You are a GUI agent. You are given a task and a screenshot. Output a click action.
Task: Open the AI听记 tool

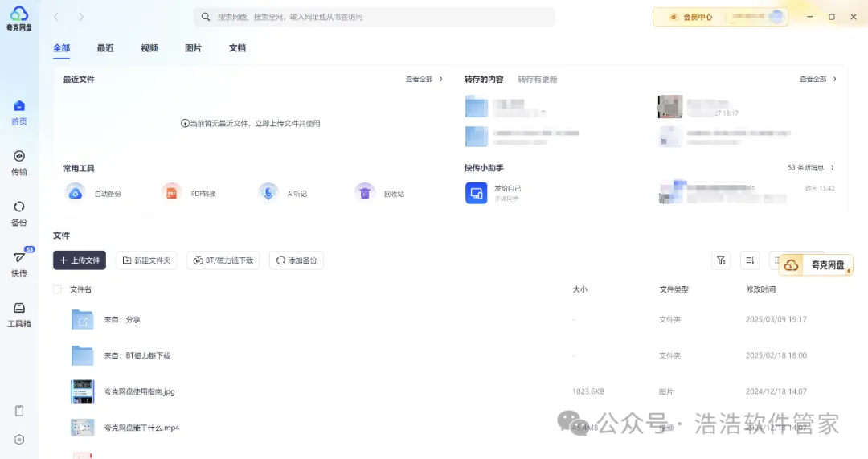pos(282,193)
